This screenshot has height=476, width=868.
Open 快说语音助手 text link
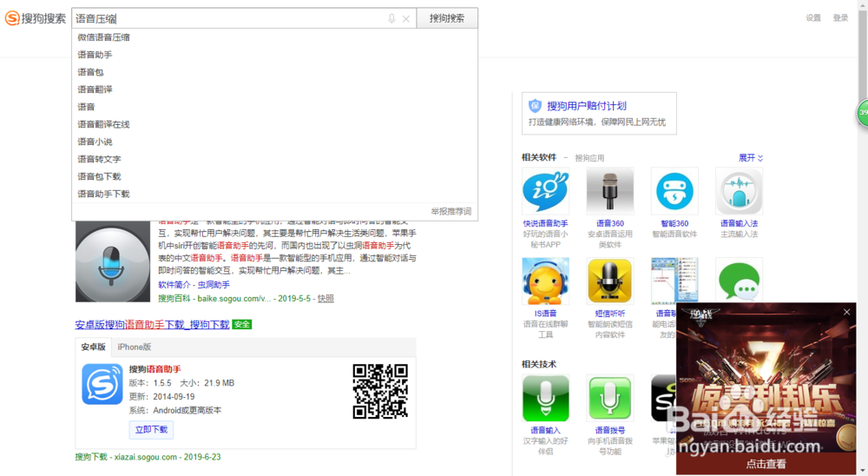[x=545, y=223]
